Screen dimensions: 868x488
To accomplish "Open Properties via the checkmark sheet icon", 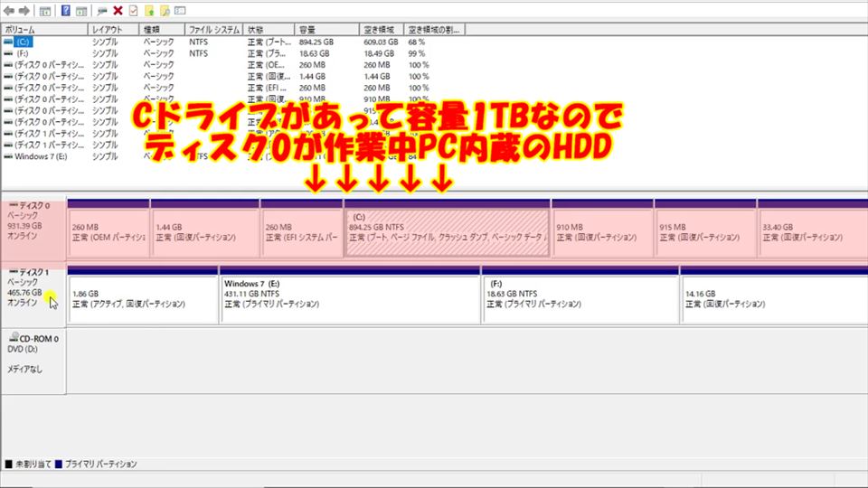I will 134,11.
